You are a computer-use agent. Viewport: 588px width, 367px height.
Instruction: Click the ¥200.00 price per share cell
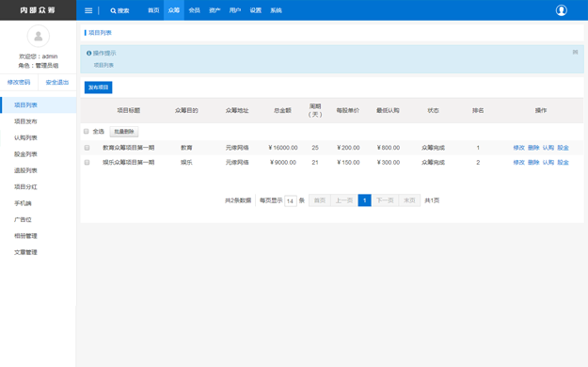348,148
